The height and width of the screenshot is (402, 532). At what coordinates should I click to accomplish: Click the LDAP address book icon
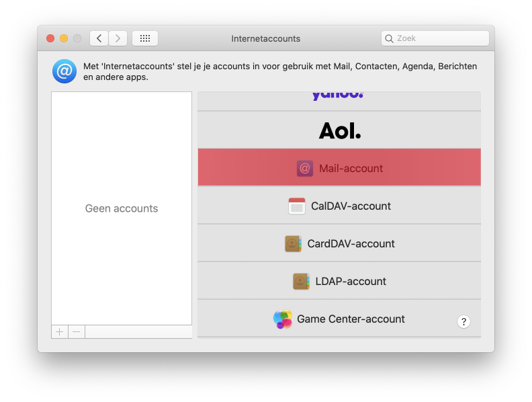tap(301, 282)
